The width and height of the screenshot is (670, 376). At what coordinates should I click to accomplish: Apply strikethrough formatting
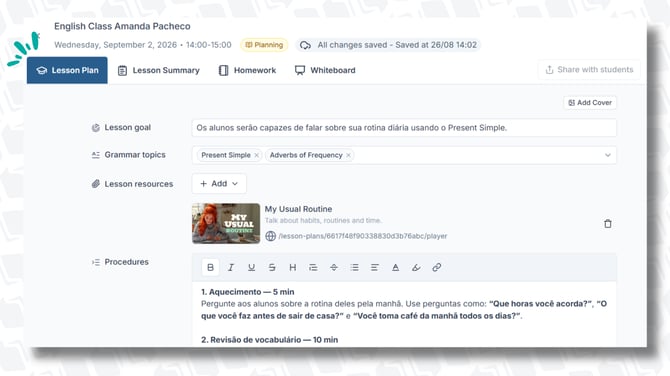click(272, 267)
